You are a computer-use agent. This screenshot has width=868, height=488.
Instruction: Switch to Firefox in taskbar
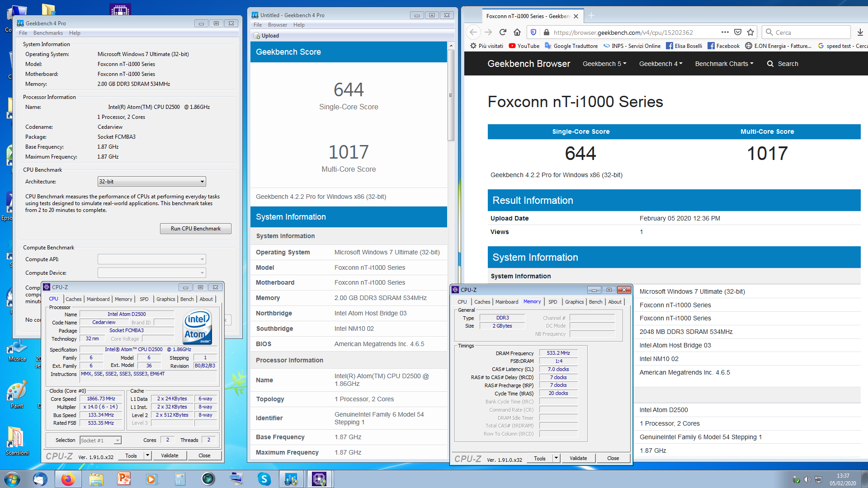pos(68,479)
